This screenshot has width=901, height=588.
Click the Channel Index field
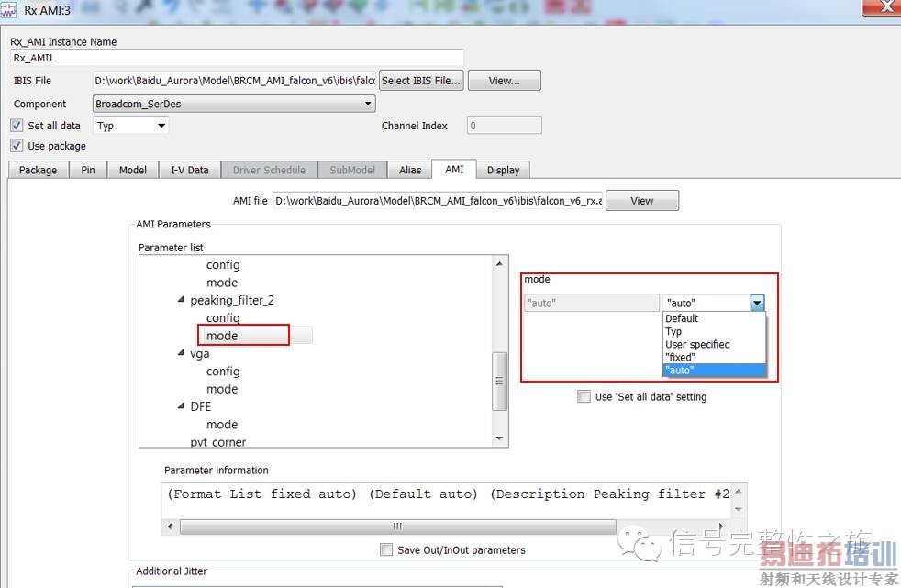[x=505, y=125]
